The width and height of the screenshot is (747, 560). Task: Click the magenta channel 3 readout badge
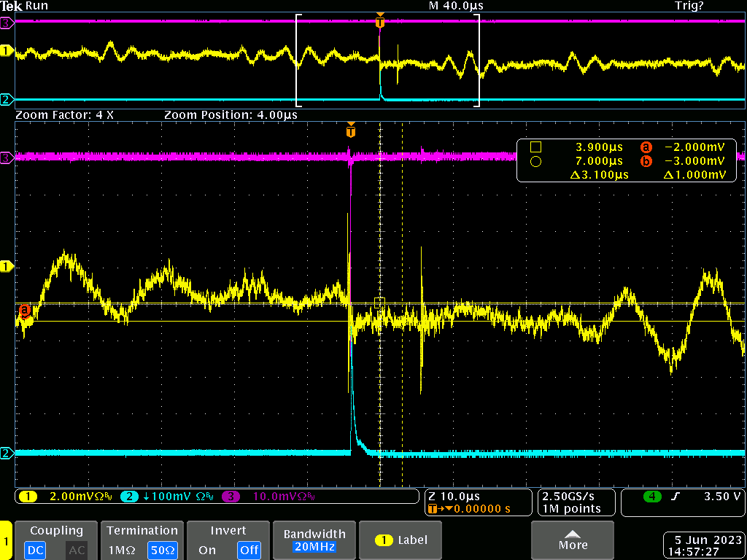pos(231,497)
